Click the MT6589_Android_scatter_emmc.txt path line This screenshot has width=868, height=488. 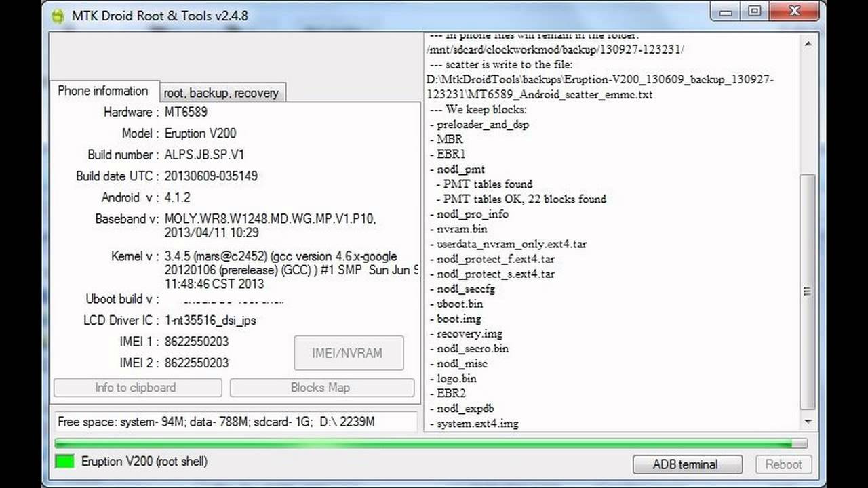pos(600,87)
